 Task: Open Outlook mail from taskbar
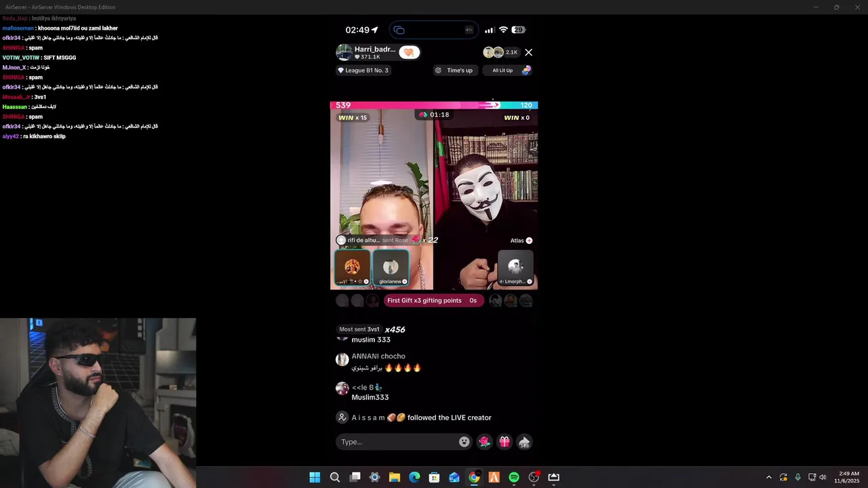454,477
